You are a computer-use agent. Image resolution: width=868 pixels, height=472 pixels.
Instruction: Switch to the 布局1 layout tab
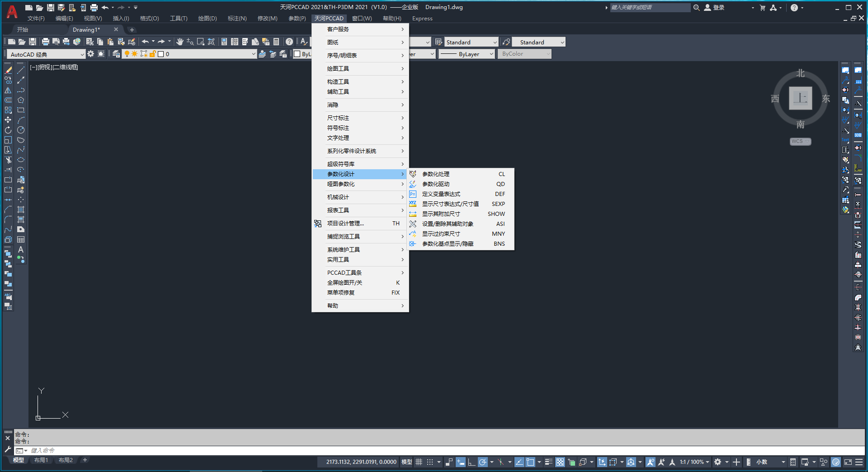click(x=41, y=460)
